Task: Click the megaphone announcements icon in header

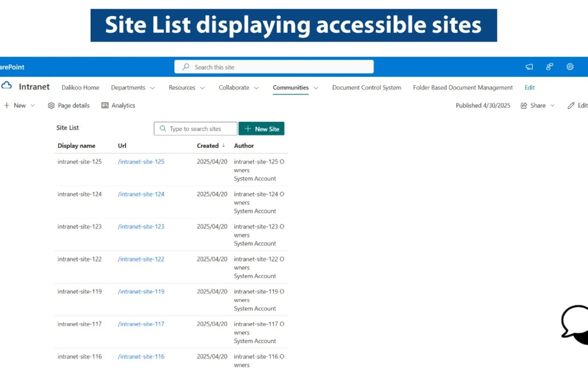Action: coord(529,67)
